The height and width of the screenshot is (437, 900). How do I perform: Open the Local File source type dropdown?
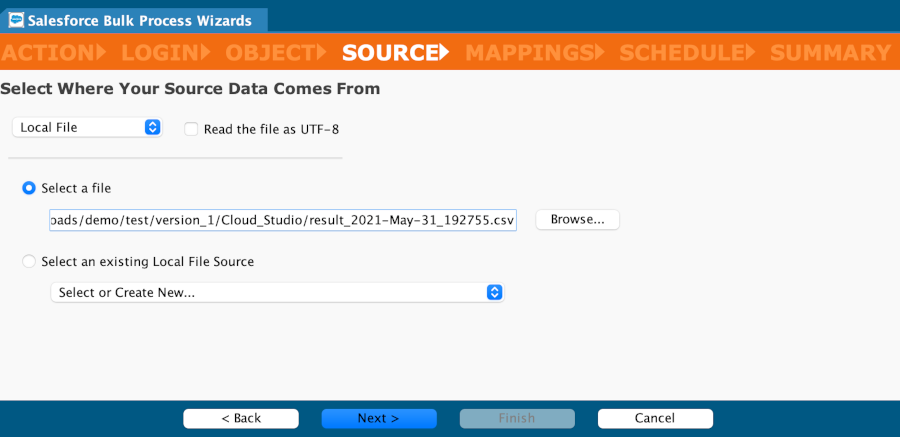(x=87, y=127)
